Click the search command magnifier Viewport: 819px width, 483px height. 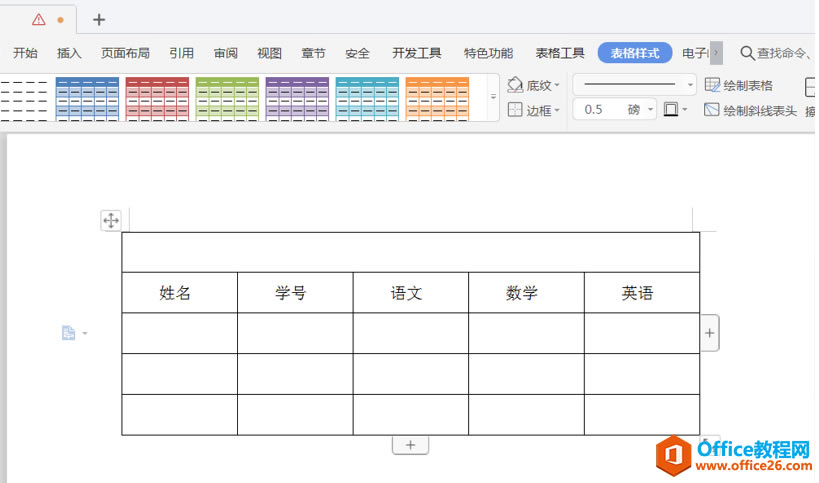point(747,53)
